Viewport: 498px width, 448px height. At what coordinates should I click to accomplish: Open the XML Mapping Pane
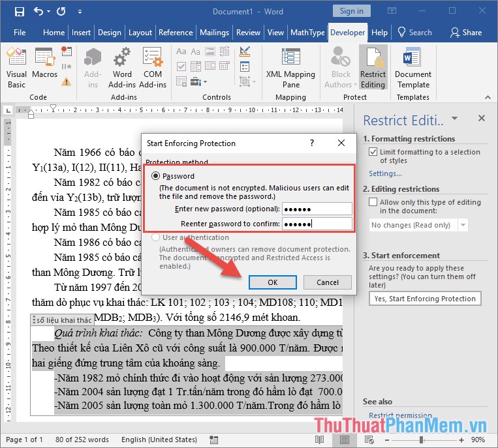pos(290,68)
